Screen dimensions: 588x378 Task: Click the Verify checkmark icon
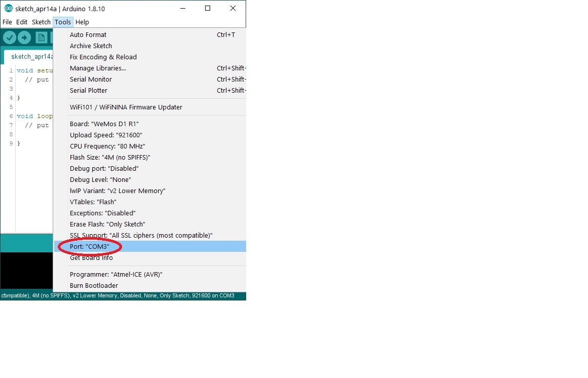[10, 37]
